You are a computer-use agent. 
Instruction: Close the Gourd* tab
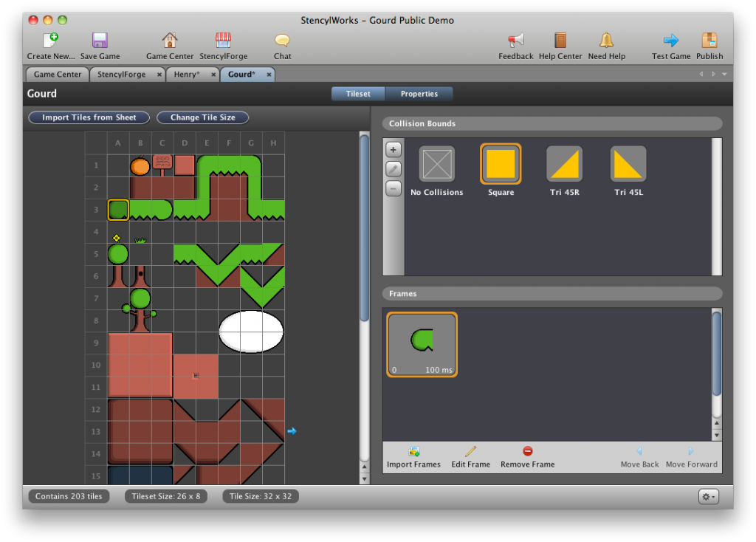pyautogui.click(x=269, y=75)
